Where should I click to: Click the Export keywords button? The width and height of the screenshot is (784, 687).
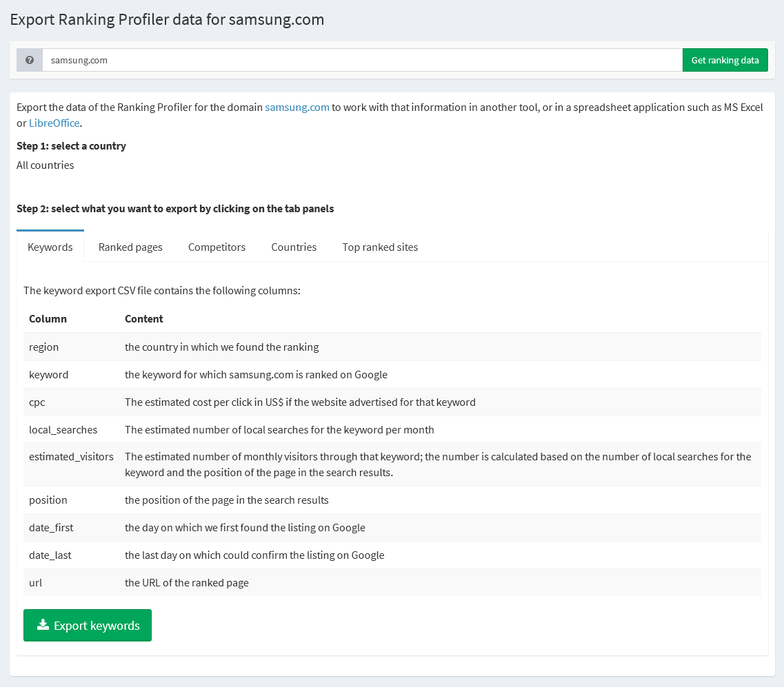pos(88,625)
